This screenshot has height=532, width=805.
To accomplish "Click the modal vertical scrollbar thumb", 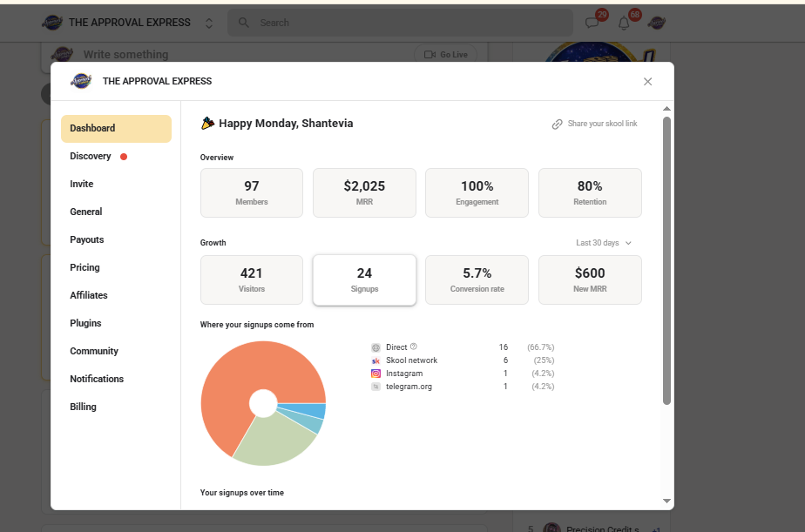I will pos(666,260).
